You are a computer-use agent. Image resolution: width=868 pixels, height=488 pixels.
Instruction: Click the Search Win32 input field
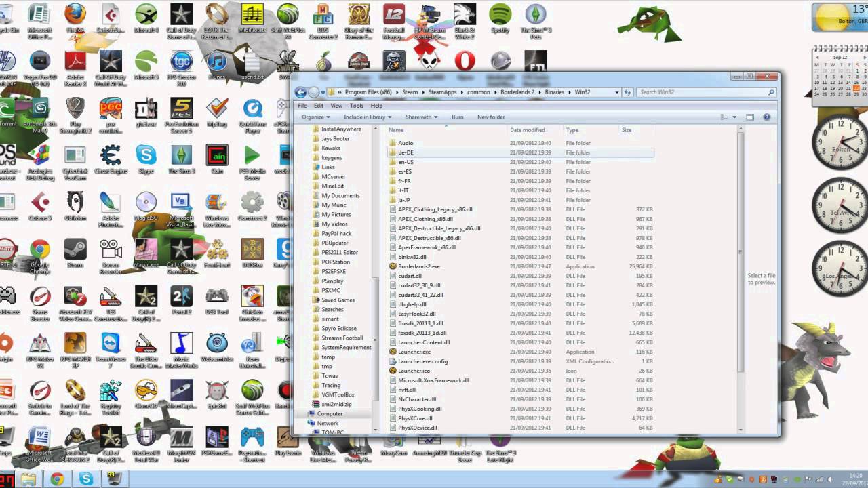click(707, 92)
